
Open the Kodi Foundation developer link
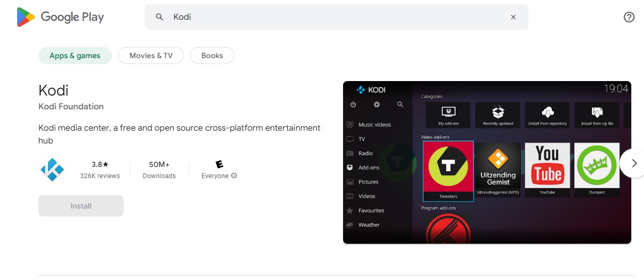click(71, 106)
